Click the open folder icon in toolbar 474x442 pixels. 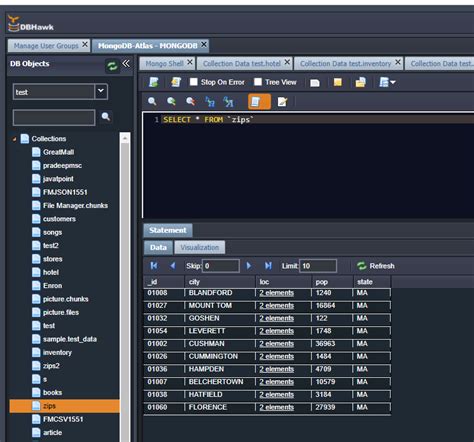click(x=360, y=82)
